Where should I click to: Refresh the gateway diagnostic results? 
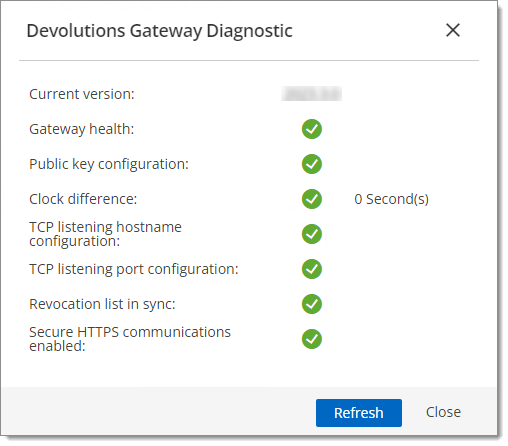point(359,413)
